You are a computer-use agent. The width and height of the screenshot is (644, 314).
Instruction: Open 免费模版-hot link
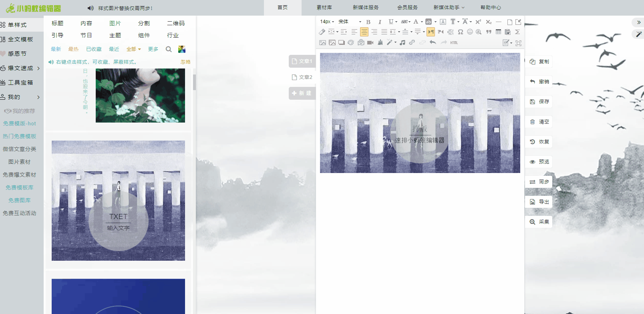tap(20, 123)
